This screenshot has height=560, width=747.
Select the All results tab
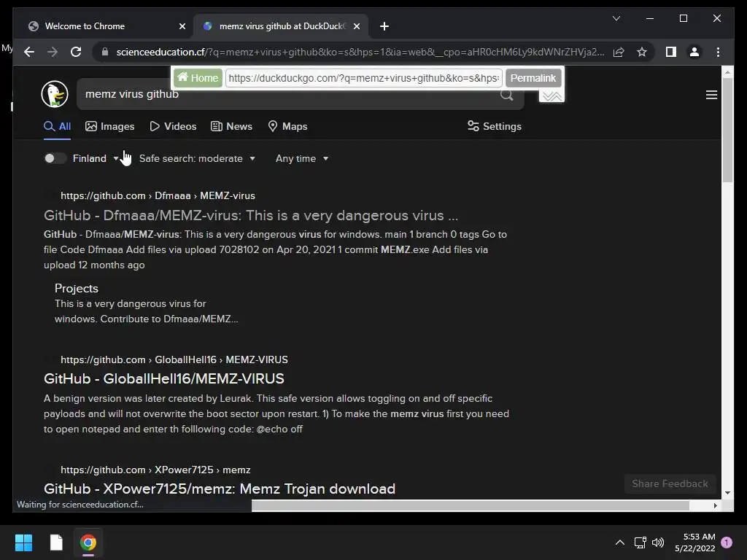pyautogui.click(x=57, y=127)
